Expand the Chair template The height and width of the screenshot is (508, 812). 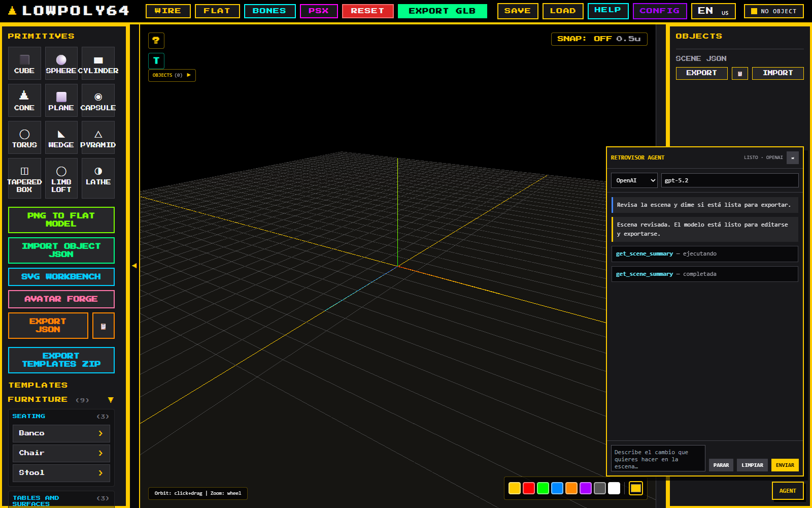click(61, 453)
